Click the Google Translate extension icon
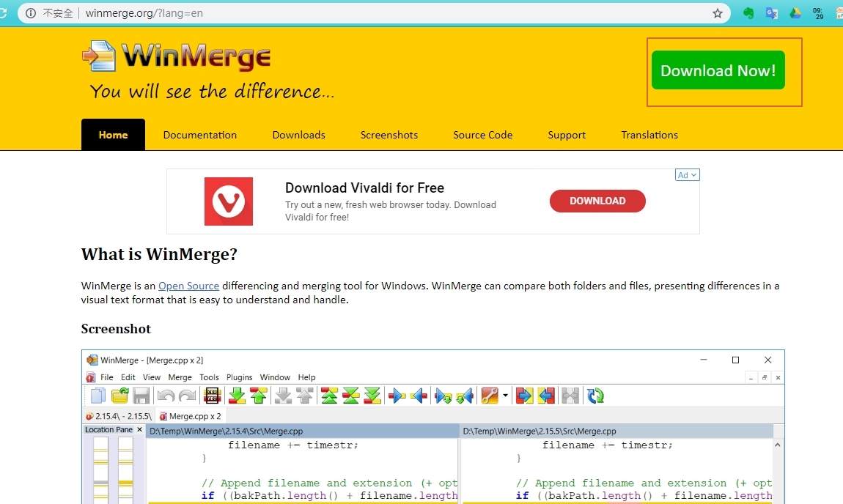 click(772, 12)
